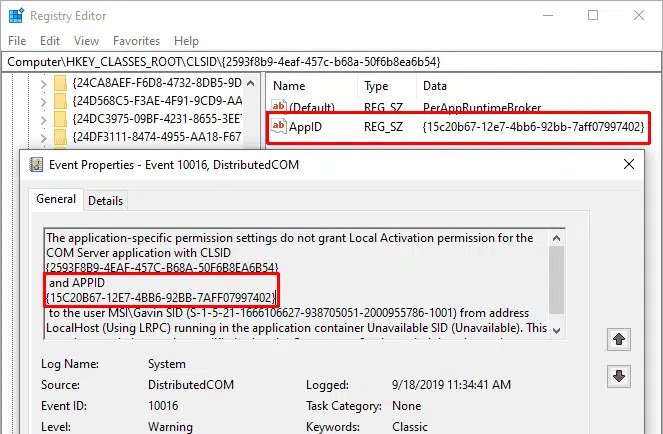The height and width of the screenshot is (434, 663).
Task: Expand the {24D568C5-F3AE registry key
Action: tap(42, 101)
